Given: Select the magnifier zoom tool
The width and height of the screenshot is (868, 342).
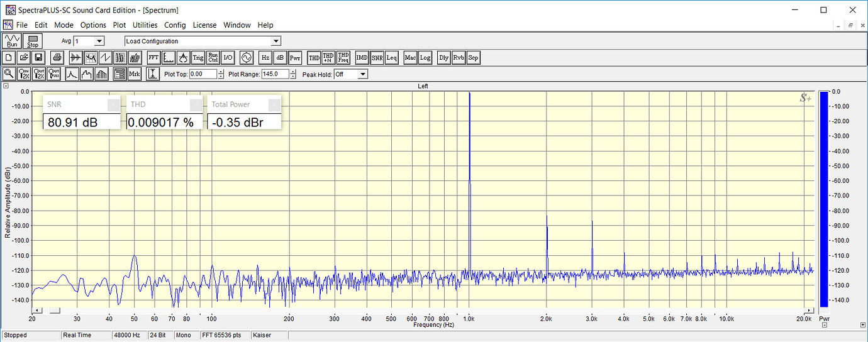Looking at the screenshot, I should pos(9,74).
